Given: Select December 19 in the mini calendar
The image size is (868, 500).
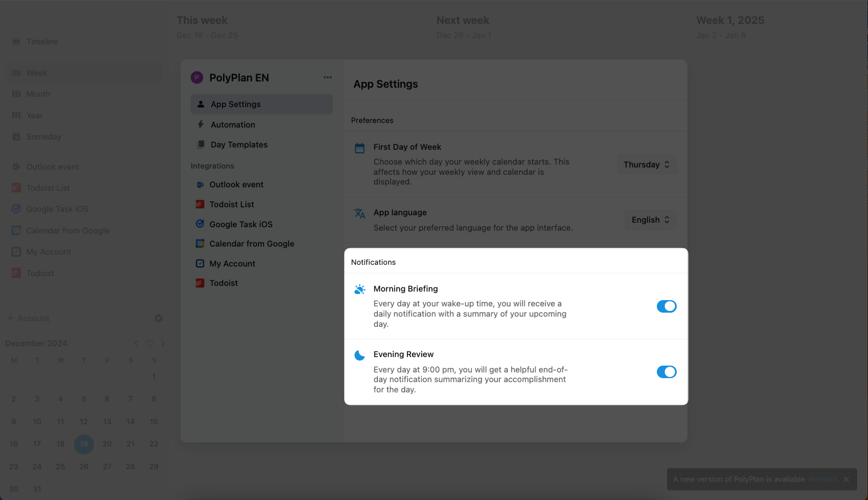Looking at the screenshot, I should pyautogui.click(x=84, y=444).
